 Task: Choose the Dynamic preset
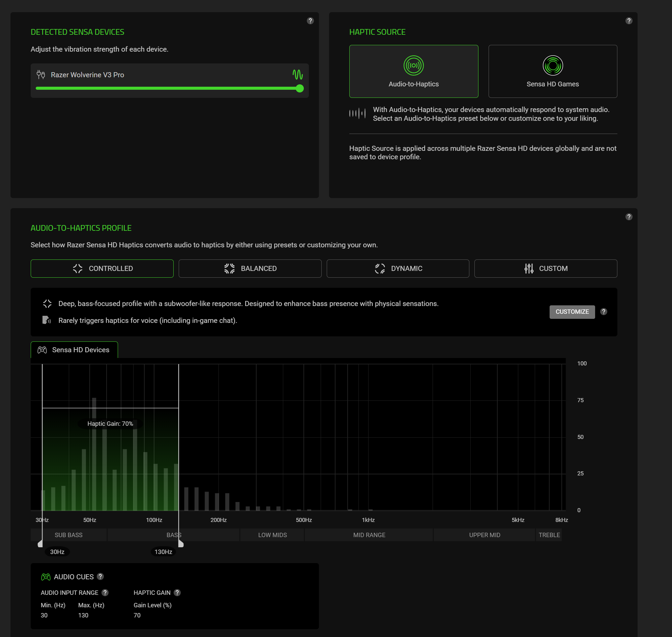(x=398, y=269)
